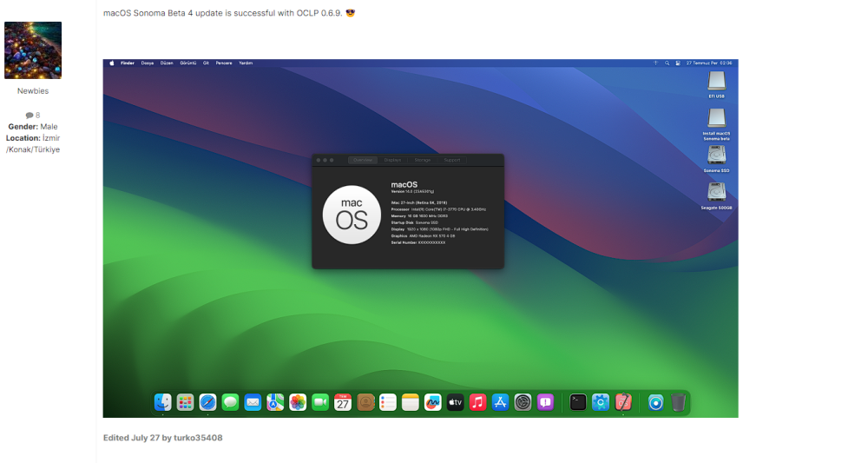The height and width of the screenshot is (463, 868).
Task: Open the Görüntü menu
Action: (x=188, y=63)
